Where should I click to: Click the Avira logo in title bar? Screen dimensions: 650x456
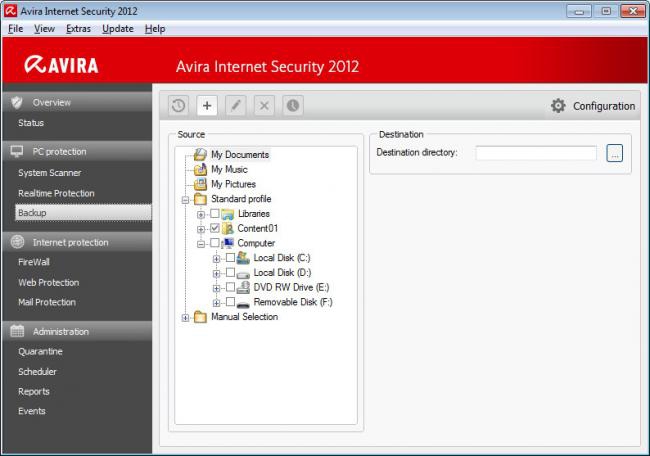10,11
